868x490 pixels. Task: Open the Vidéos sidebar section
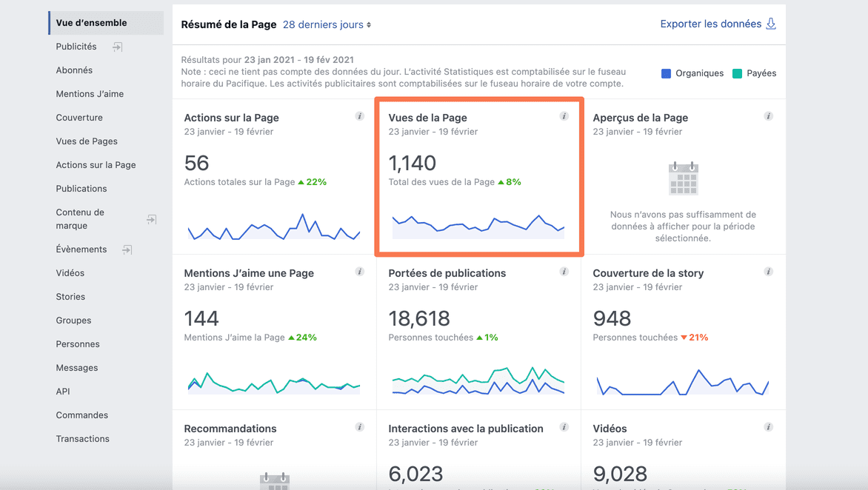pyautogui.click(x=70, y=273)
